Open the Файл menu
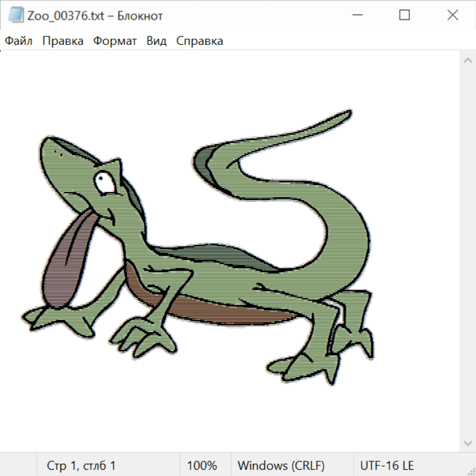The height and width of the screenshot is (476, 476). coord(19,41)
